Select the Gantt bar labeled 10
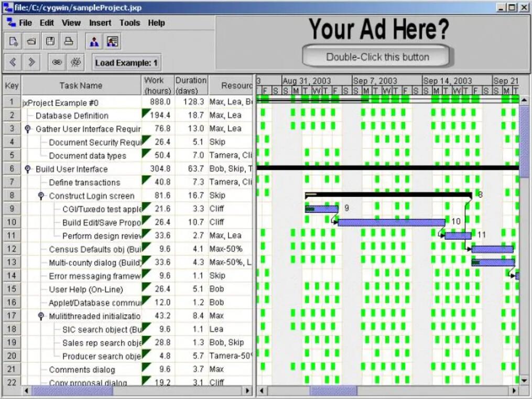This screenshot has height=399, width=532. (391, 222)
